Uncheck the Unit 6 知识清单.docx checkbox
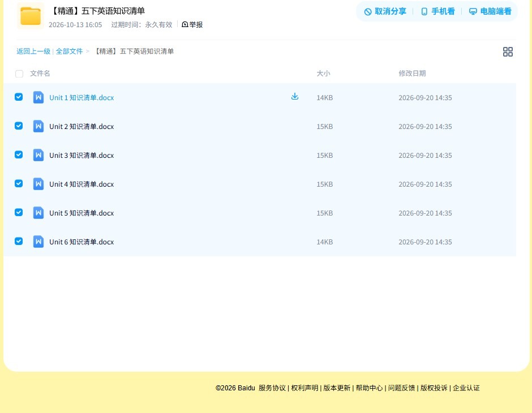 (19, 241)
